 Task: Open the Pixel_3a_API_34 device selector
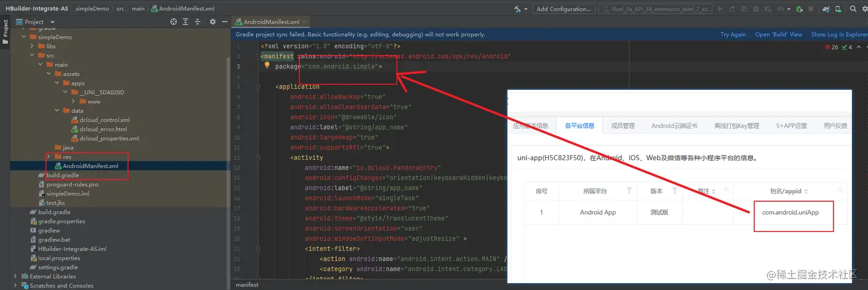pyautogui.click(x=655, y=9)
